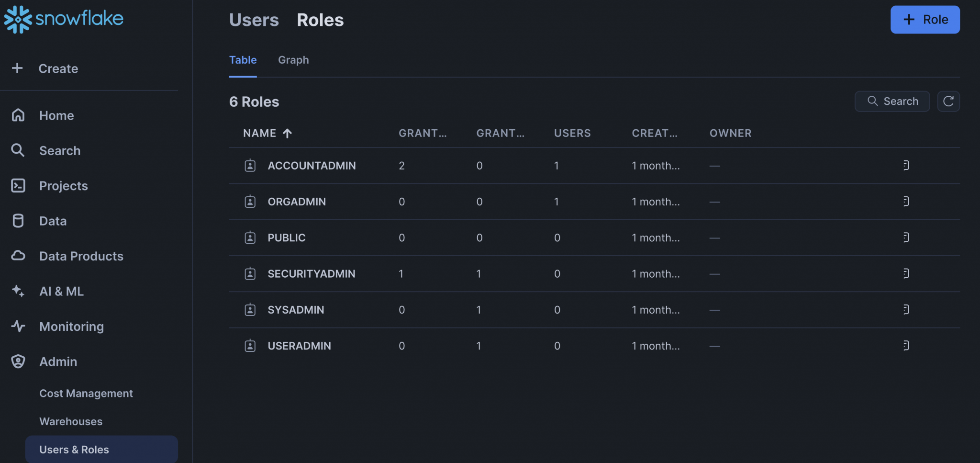The width and height of the screenshot is (980, 463).
Task: Open the Monitoring section in the sidebar
Action: (x=71, y=327)
